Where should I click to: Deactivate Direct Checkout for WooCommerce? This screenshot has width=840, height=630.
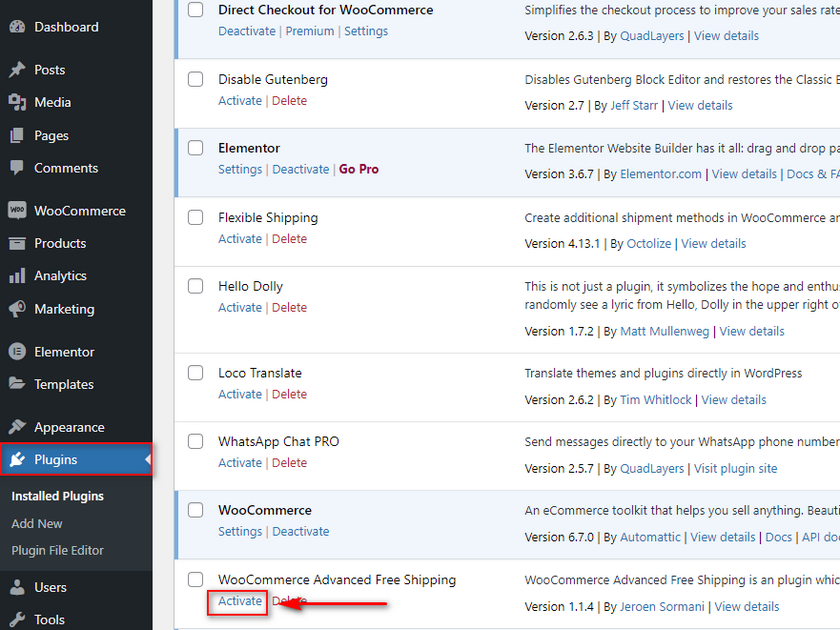(247, 31)
